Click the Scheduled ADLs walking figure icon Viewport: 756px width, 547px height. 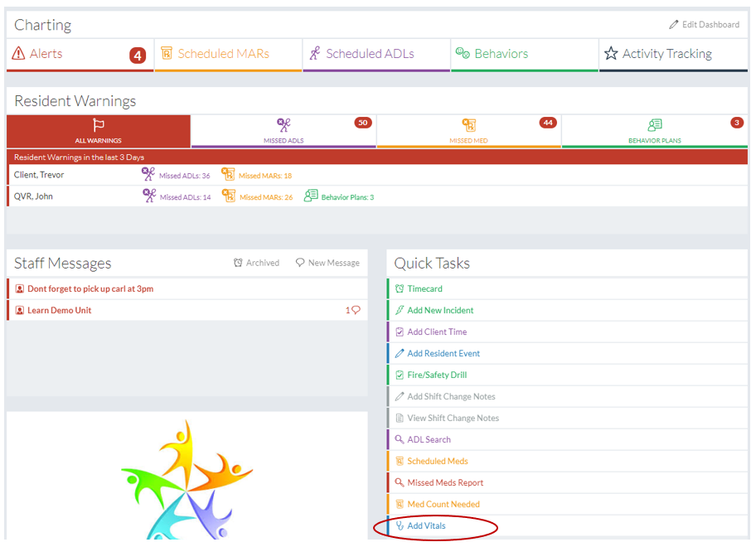click(315, 54)
